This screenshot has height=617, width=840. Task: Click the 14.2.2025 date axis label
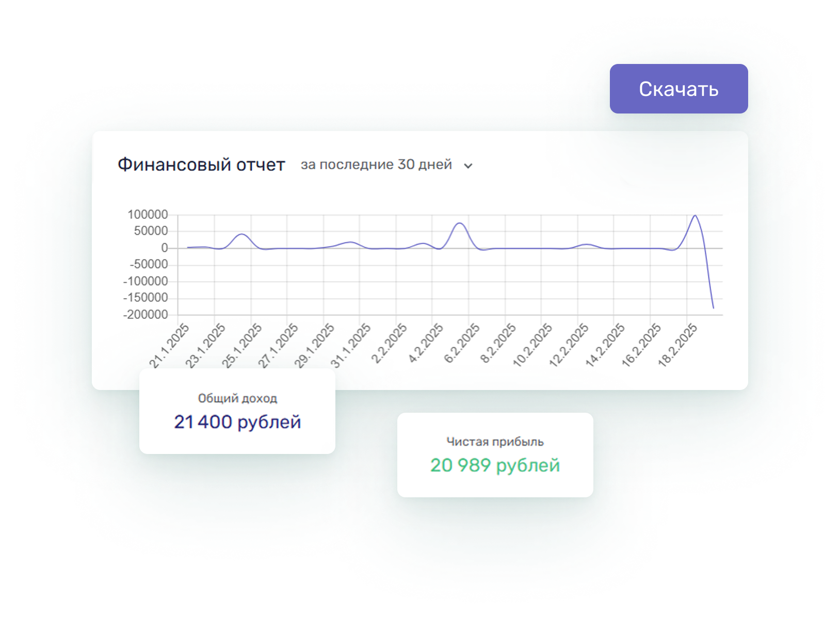[605, 346]
